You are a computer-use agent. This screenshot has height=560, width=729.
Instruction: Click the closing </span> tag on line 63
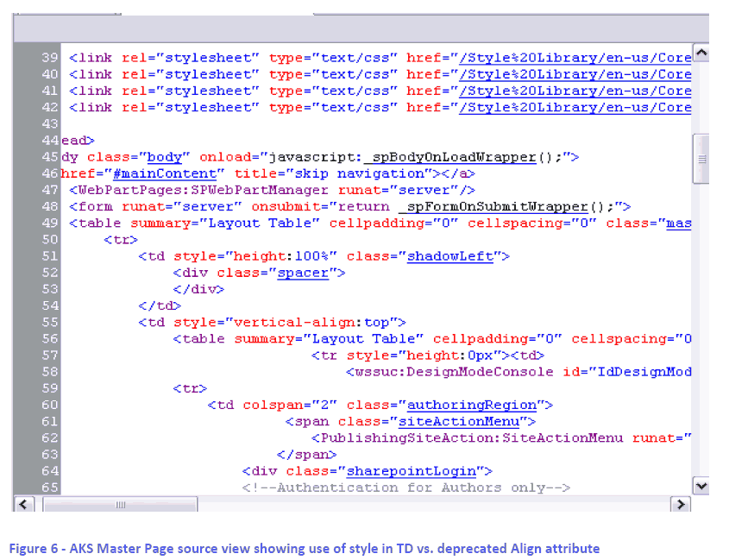(306, 455)
